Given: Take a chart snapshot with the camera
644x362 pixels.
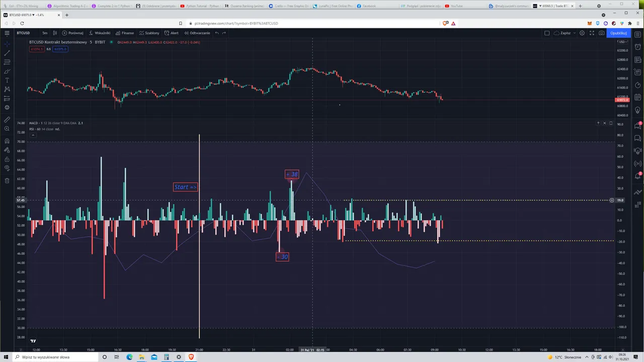Looking at the screenshot, I should [601, 33].
